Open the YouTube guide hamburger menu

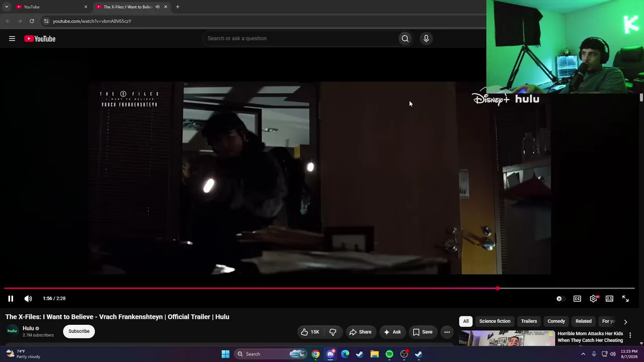coord(12,39)
